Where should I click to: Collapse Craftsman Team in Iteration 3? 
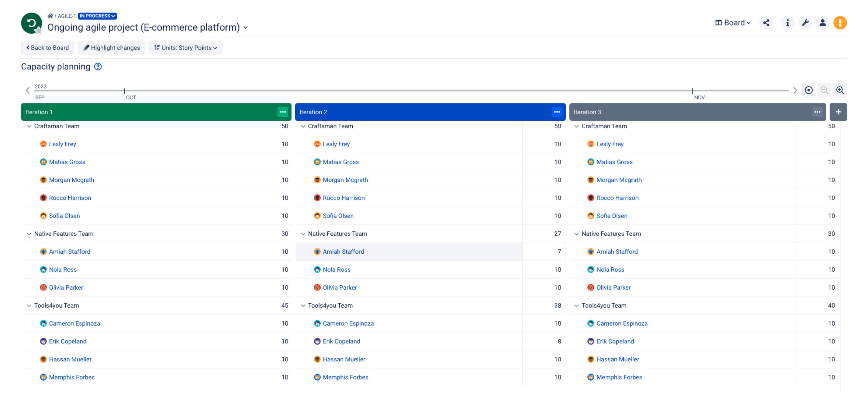(x=576, y=126)
